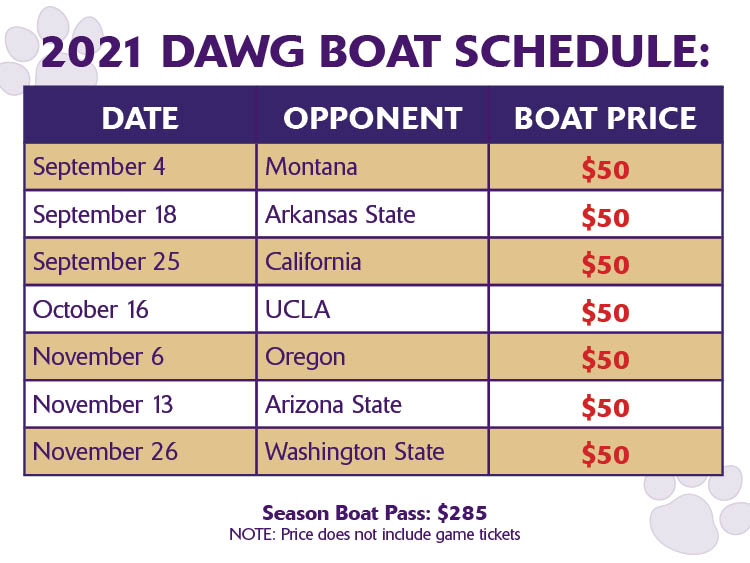Select the November 13 date cell

point(140,404)
